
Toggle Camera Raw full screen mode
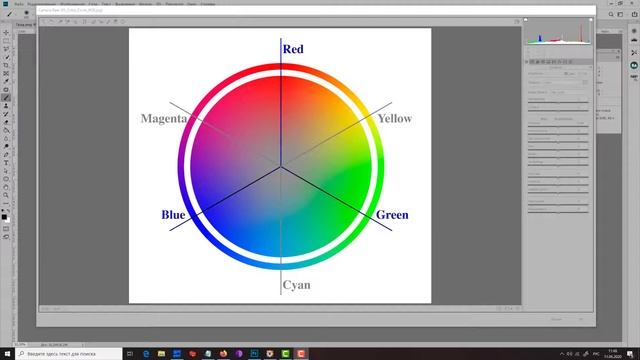click(x=517, y=22)
